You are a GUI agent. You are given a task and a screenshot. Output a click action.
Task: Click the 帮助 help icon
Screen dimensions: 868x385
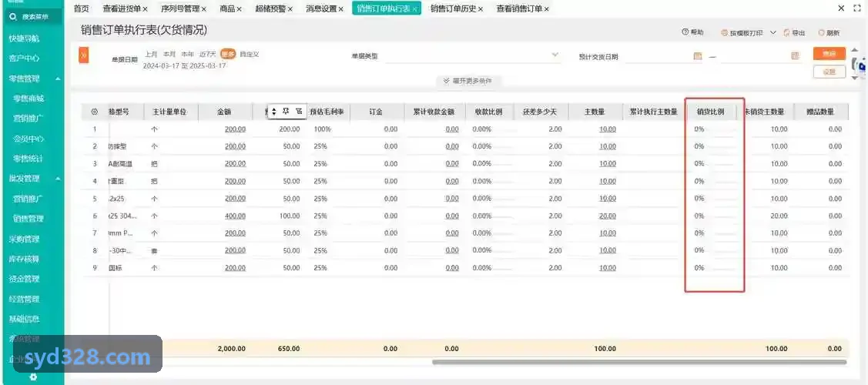[685, 32]
